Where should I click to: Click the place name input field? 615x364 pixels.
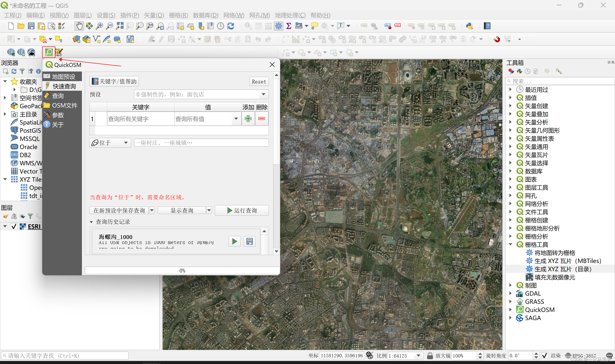coord(201,143)
